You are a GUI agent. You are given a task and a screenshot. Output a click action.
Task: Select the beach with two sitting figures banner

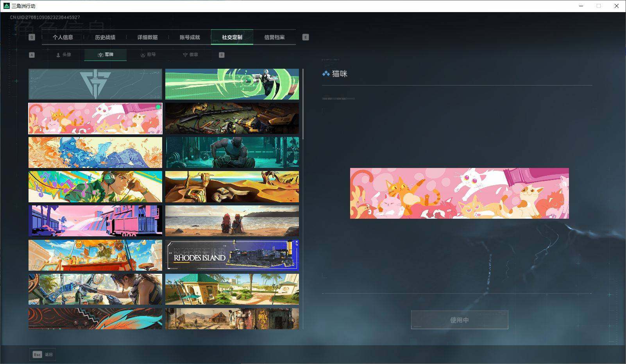[x=232, y=221]
